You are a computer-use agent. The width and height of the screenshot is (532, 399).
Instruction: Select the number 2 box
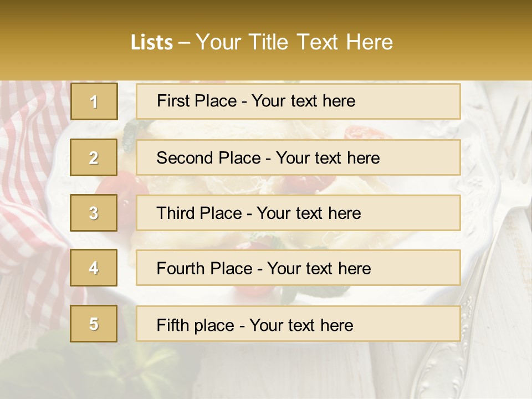click(x=94, y=157)
